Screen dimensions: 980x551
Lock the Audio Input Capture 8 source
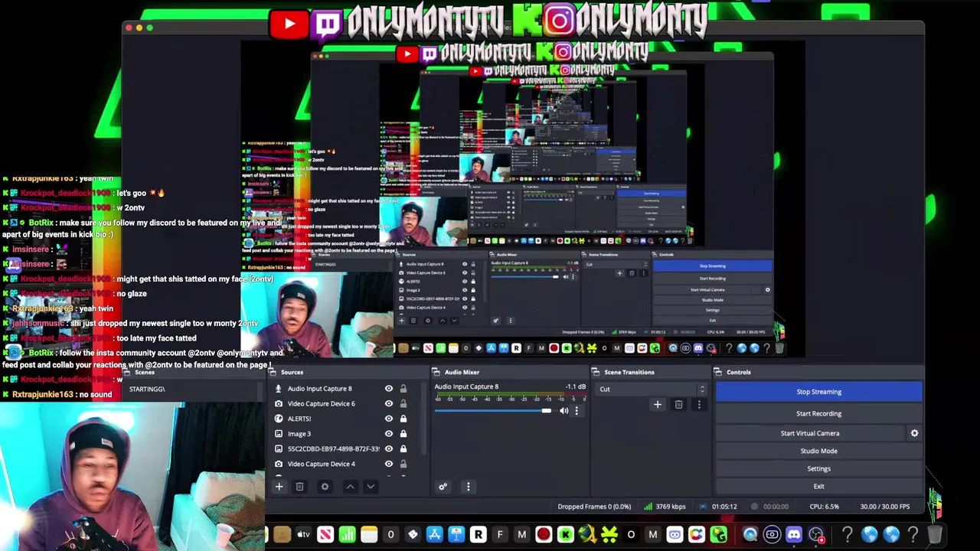coord(403,389)
